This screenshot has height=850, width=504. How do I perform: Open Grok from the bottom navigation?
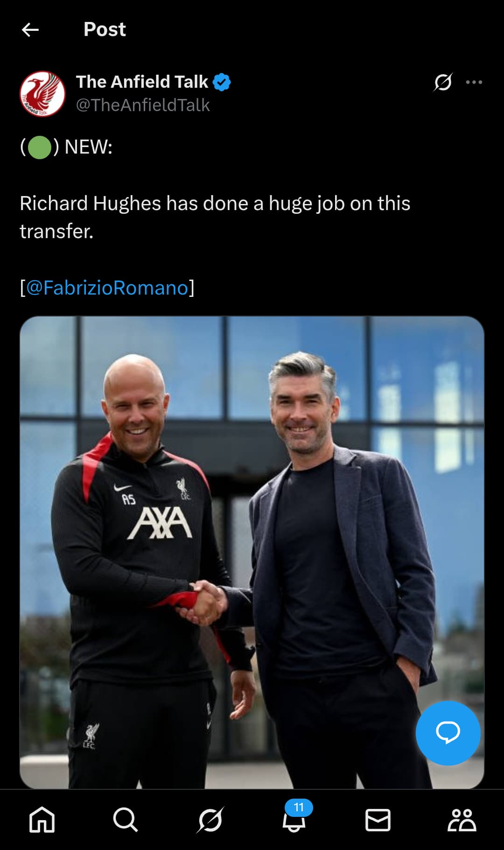(x=210, y=820)
